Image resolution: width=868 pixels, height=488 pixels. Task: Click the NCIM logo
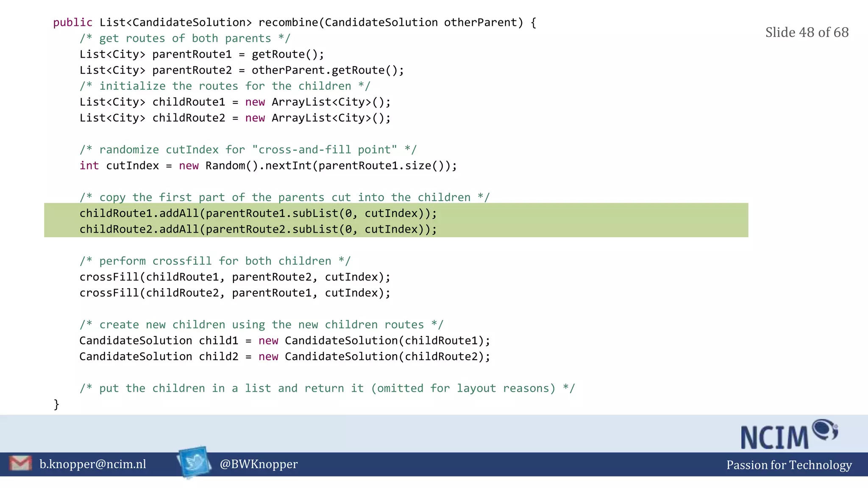pos(775,438)
